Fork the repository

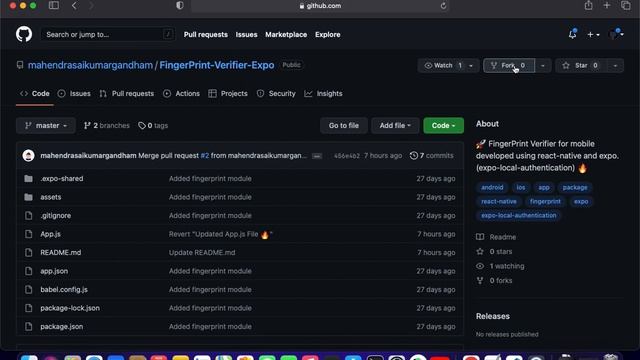(x=509, y=65)
